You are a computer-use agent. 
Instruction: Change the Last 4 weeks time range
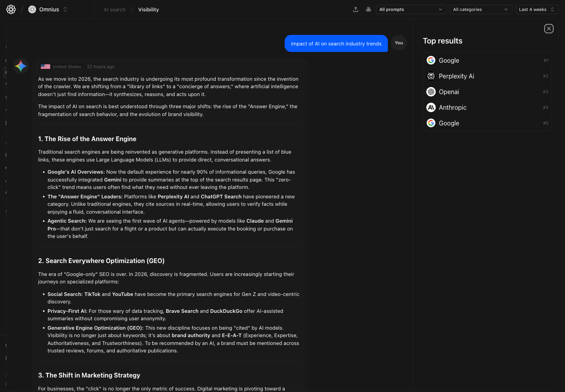click(537, 9)
